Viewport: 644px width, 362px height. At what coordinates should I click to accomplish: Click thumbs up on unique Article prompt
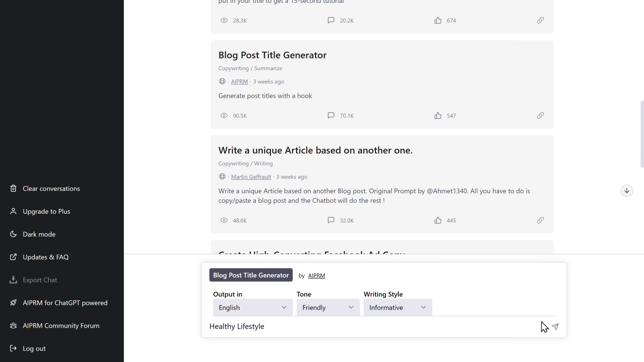click(438, 220)
